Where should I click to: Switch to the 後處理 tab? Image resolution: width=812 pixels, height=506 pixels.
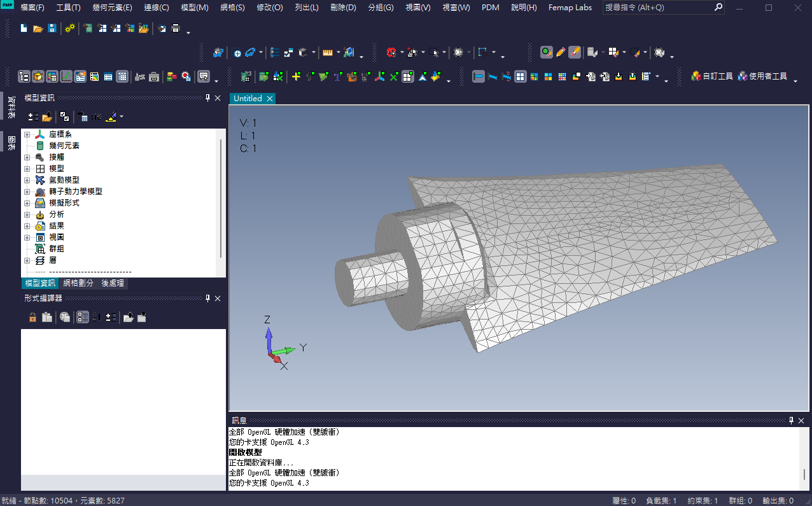coord(113,283)
